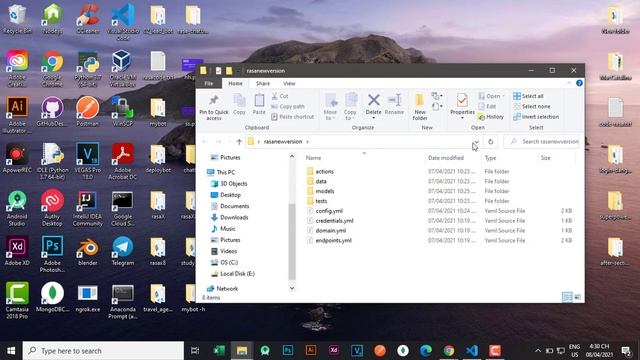Switch to the View ribbon tab
This screenshot has height=360, width=640.
click(289, 83)
